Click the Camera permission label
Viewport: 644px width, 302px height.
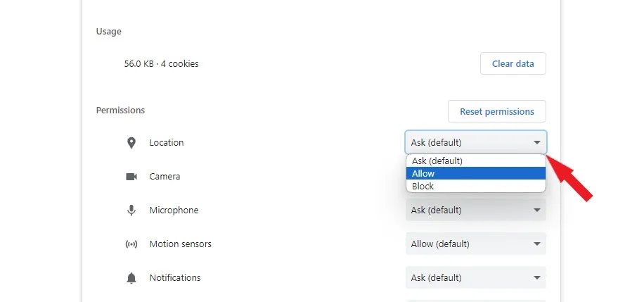[x=165, y=177]
